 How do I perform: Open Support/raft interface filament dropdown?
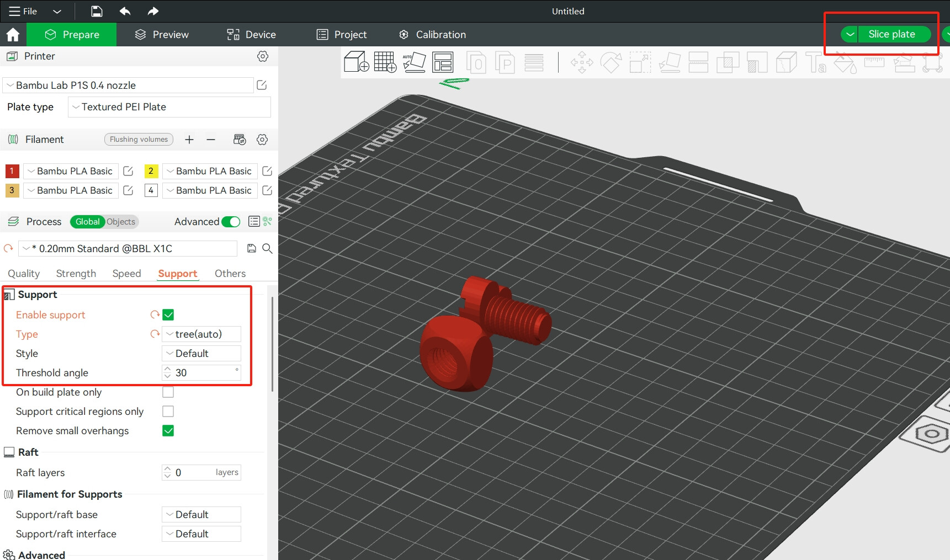coord(201,534)
